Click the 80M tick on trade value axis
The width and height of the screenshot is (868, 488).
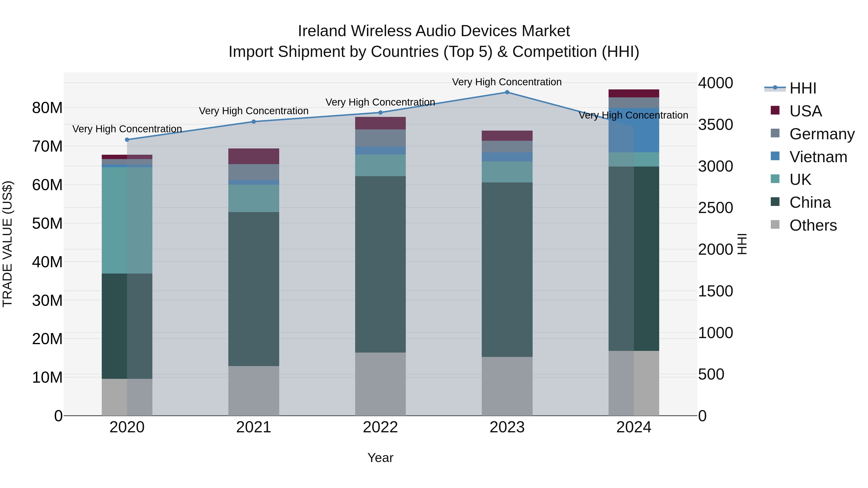point(47,108)
